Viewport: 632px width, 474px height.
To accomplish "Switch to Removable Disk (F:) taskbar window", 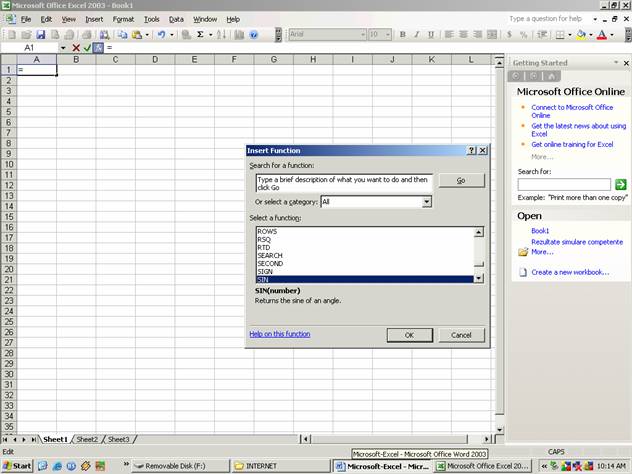I will click(181, 466).
